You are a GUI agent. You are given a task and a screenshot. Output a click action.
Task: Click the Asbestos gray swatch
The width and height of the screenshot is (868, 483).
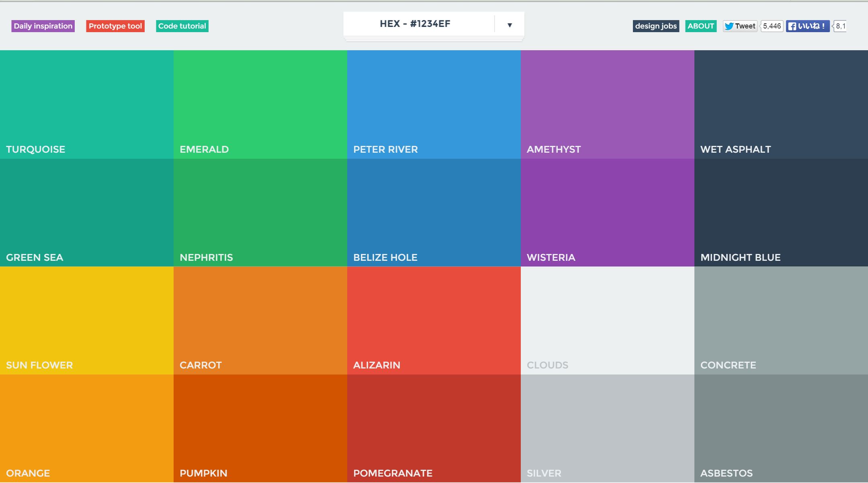point(781,428)
